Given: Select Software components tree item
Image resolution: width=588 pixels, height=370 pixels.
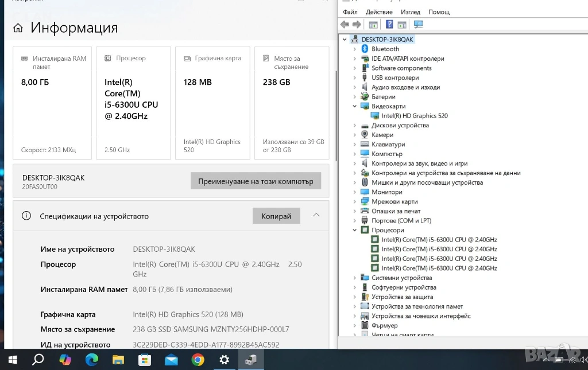Looking at the screenshot, I should pyautogui.click(x=401, y=68).
